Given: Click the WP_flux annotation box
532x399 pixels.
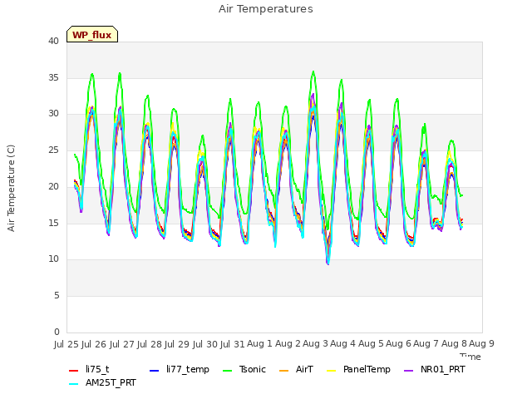Looking at the screenshot, I should [x=92, y=34].
